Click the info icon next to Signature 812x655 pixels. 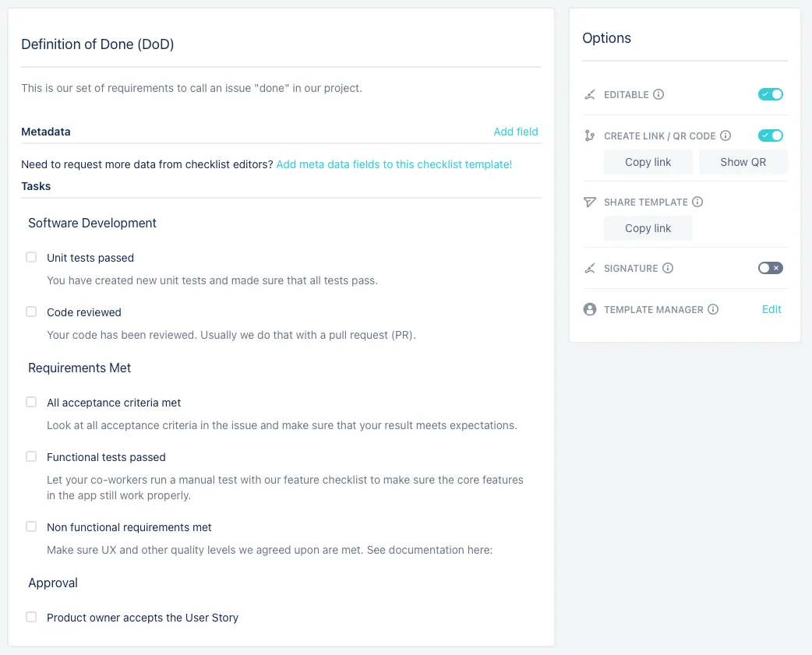tap(669, 268)
